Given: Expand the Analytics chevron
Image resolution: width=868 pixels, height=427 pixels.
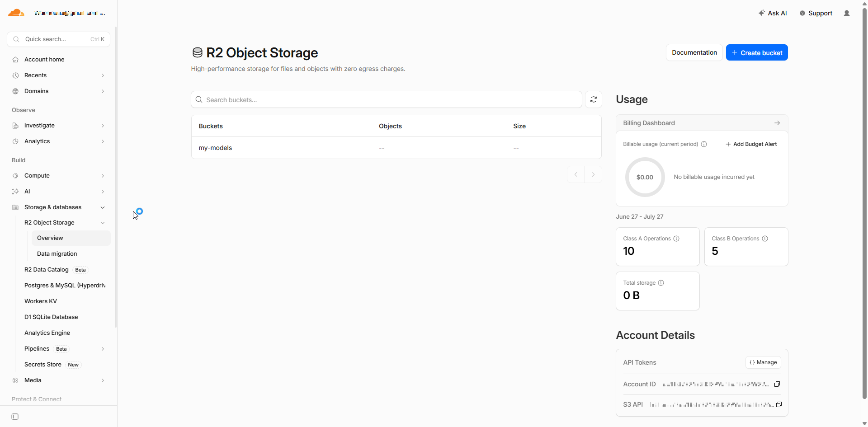Looking at the screenshot, I should pyautogui.click(x=103, y=141).
